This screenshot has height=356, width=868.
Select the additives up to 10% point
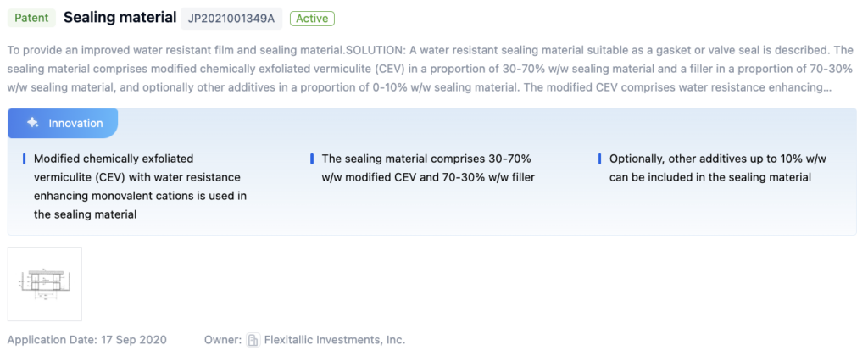pos(717,168)
